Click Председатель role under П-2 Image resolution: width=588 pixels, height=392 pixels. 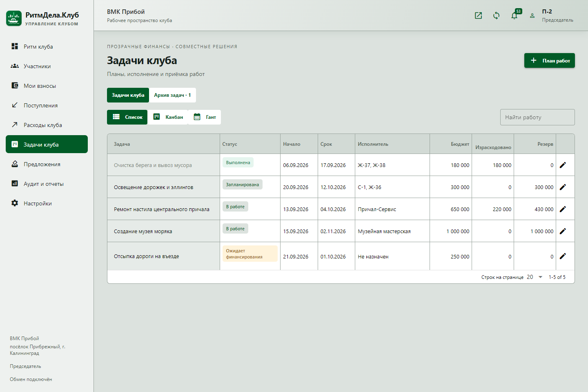click(x=557, y=20)
